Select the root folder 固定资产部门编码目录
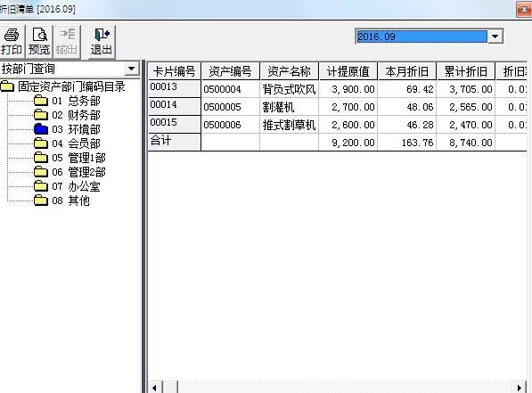The image size is (532, 393). point(62,86)
